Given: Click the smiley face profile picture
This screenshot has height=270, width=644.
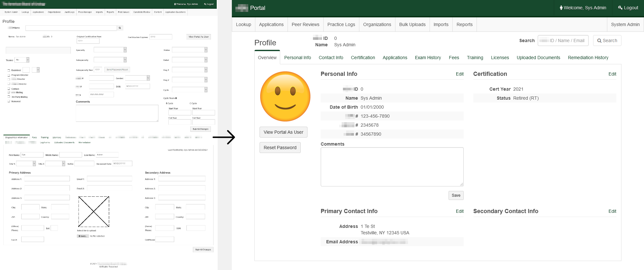Looking at the screenshot, I should [285, 96].
